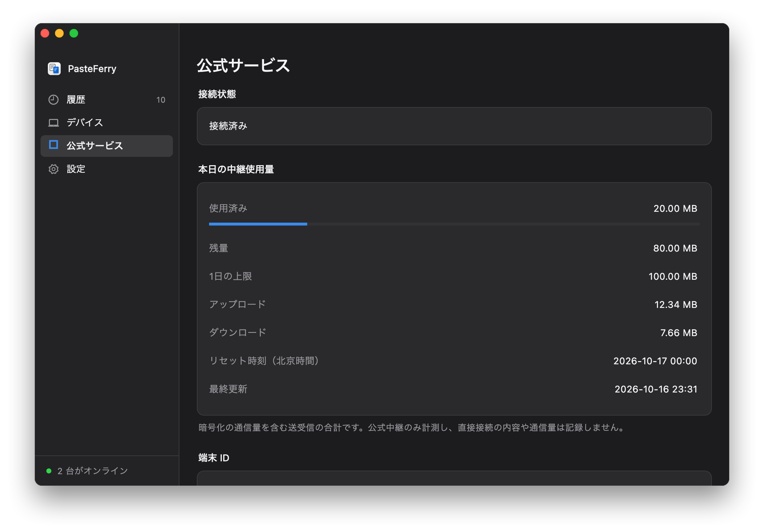Click the green online status dot
The width and height of the screenshot is (764, 532).
pos(49,471)
